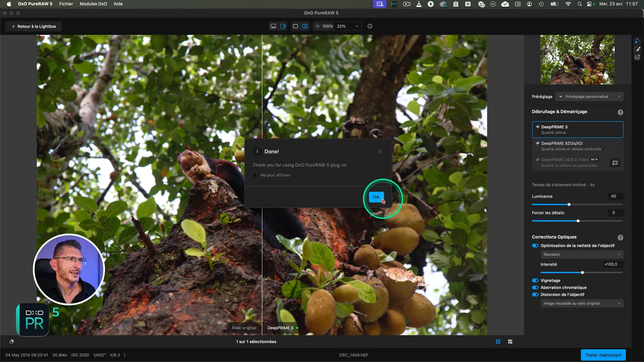The width and height of the screenshot is (644, 362).
Task: Click the screen sharing menu bar icon
Action: pyautogui.click(x=380, y=4)
